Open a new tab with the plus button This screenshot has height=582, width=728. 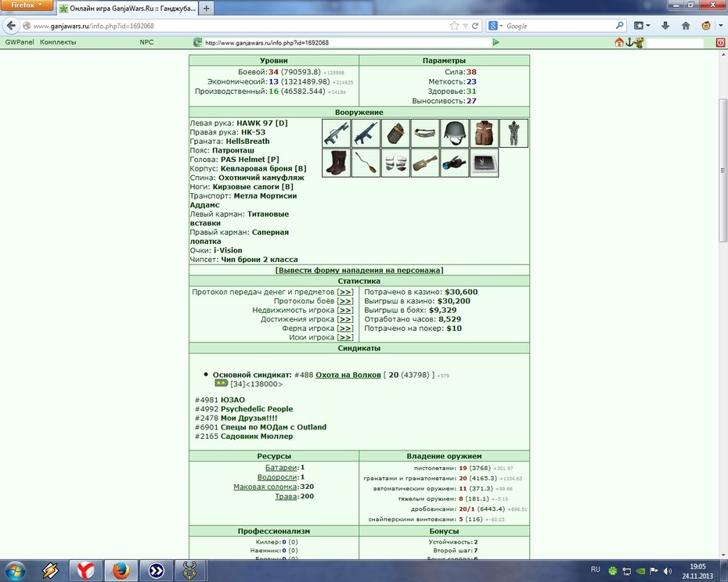click(x=207, y=9)
